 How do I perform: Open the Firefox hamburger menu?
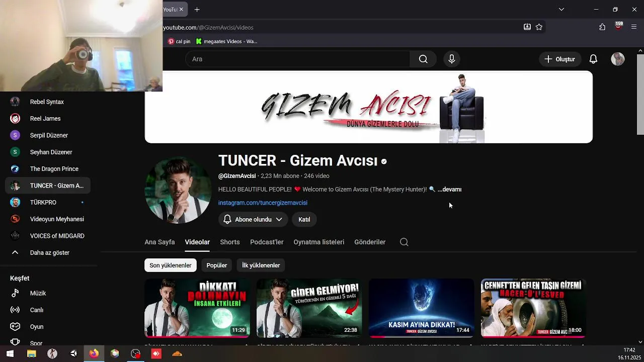634,27
